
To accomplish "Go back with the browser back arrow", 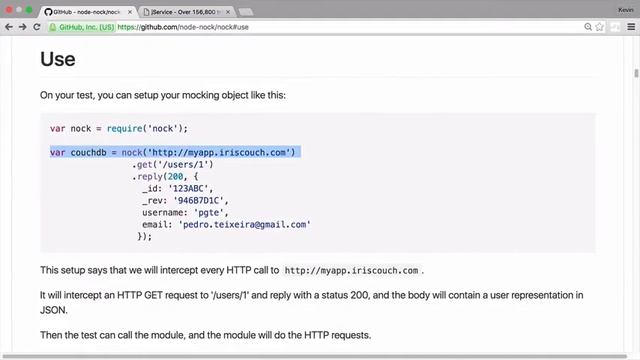I will (x=9, y=27).
